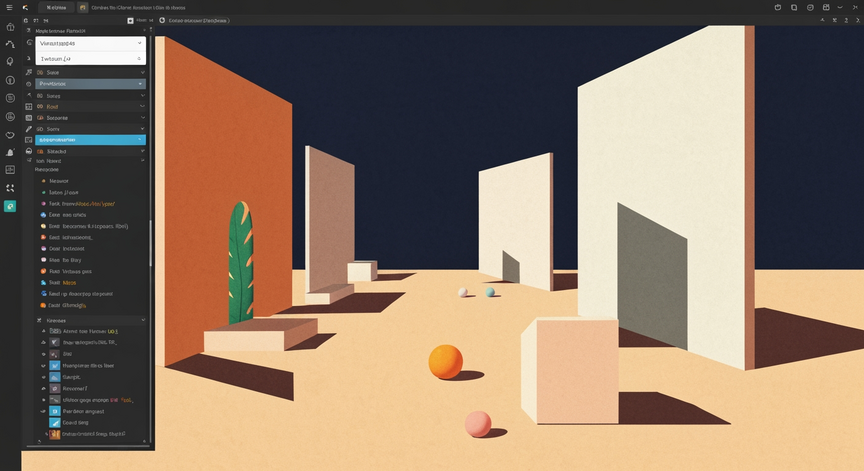Screen dimensions: 864x471
Task: Select the 'Coar Inctedest' list row
Action: pyautogui.click(x=91, y=248)
